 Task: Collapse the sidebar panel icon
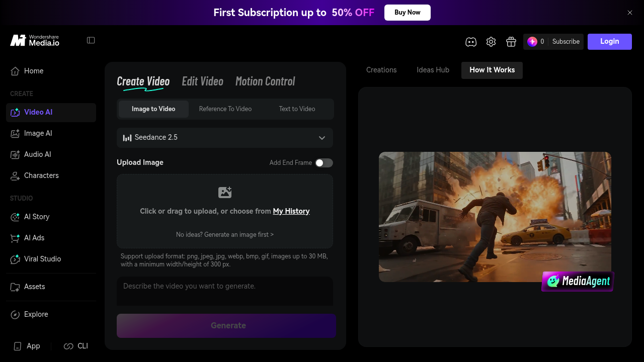pos(91,40)
